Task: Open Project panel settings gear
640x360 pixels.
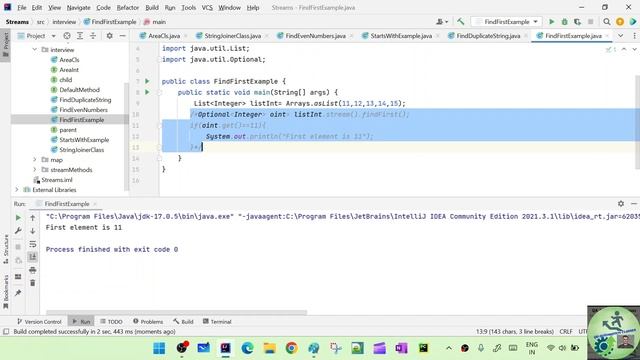Action: (109, 36)
